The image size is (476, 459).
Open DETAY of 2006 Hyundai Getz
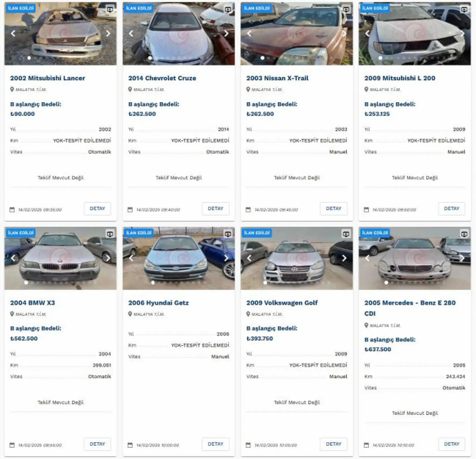216,444
